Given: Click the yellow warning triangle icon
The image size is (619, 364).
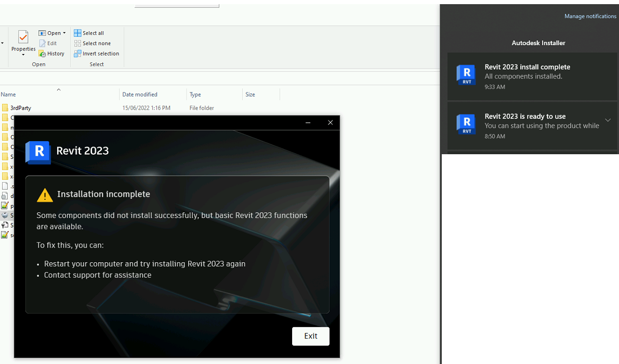Looking at the screenshot, I should (x=45, y=195).
